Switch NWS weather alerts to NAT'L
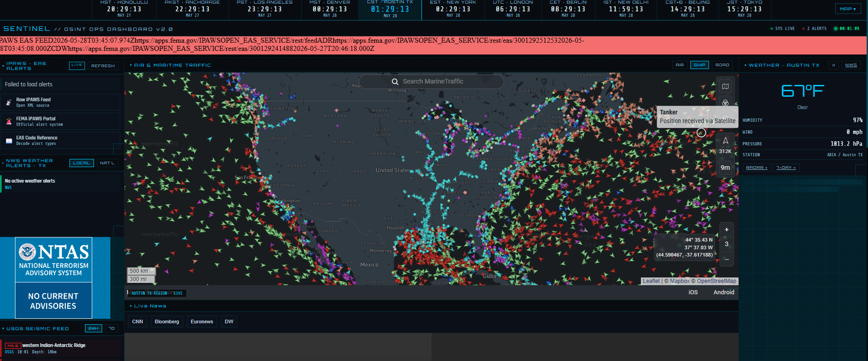Viewport: 868px width, 361px height. 107,163
